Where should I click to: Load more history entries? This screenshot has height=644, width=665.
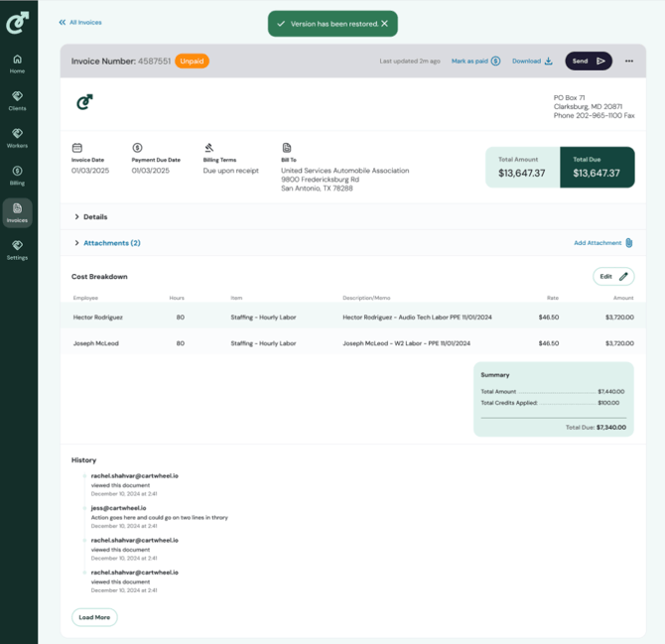coord(94,617)
